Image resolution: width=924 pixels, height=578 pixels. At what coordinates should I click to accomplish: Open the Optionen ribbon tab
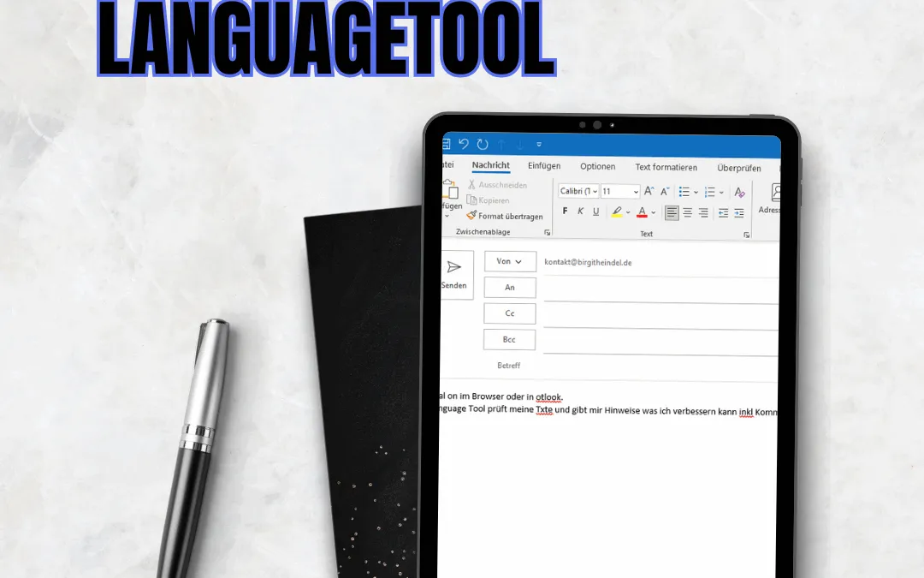coord(597,167)
